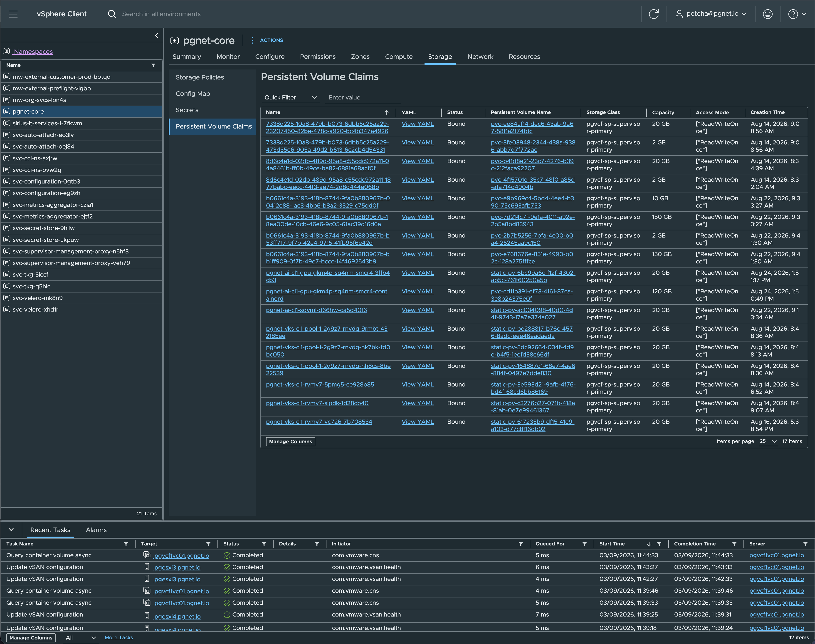Screen dimensions: 815x644
Task: Select mw-org-svcs-lbn4s namespace
Action: [x=82, y=100]
